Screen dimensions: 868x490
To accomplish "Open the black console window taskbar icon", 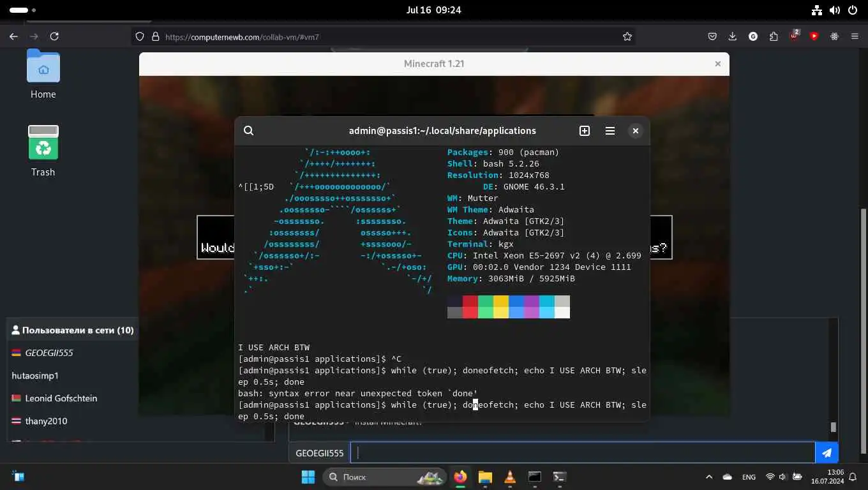I will coord(535,477).
